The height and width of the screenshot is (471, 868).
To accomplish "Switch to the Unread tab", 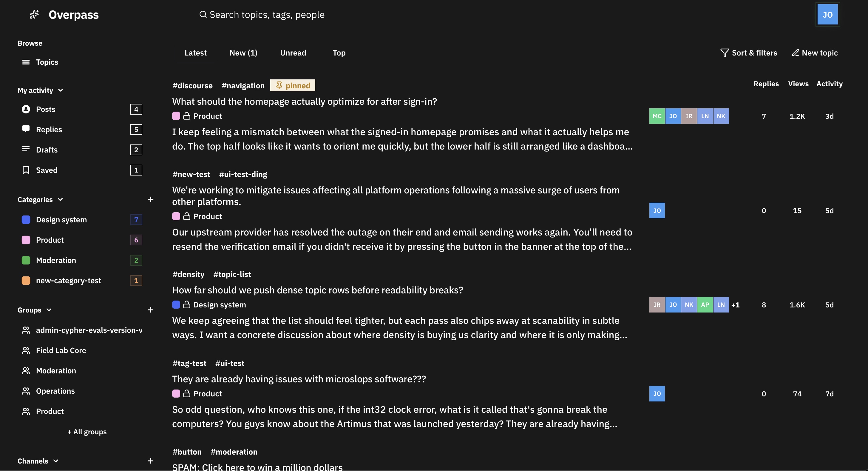I will tap(293, 53).
